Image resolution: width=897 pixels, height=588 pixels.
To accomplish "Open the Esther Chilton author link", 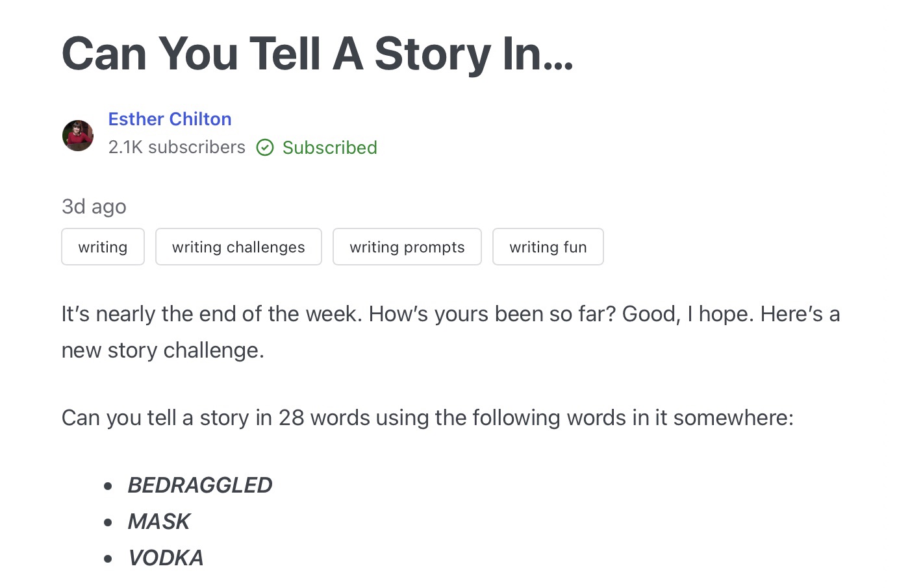I will pyautogui.click(x=170, y=119).
